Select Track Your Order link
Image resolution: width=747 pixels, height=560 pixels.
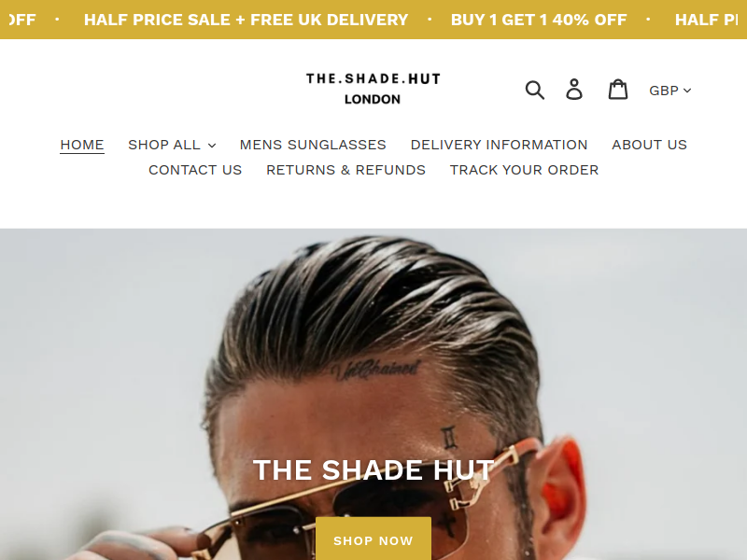coord(524,170)
